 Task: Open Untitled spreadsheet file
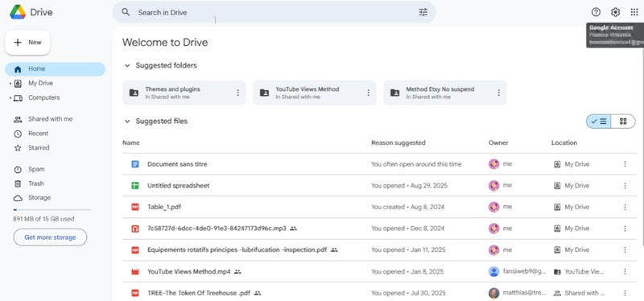178,186
